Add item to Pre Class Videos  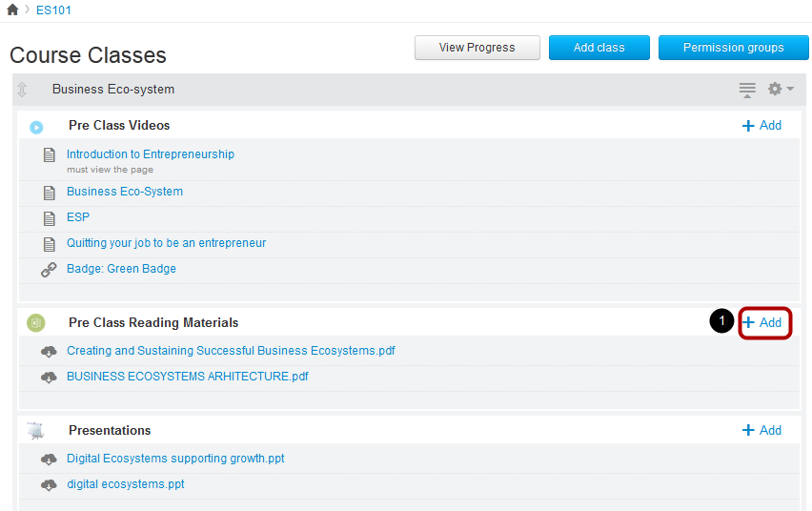[761, 126]
